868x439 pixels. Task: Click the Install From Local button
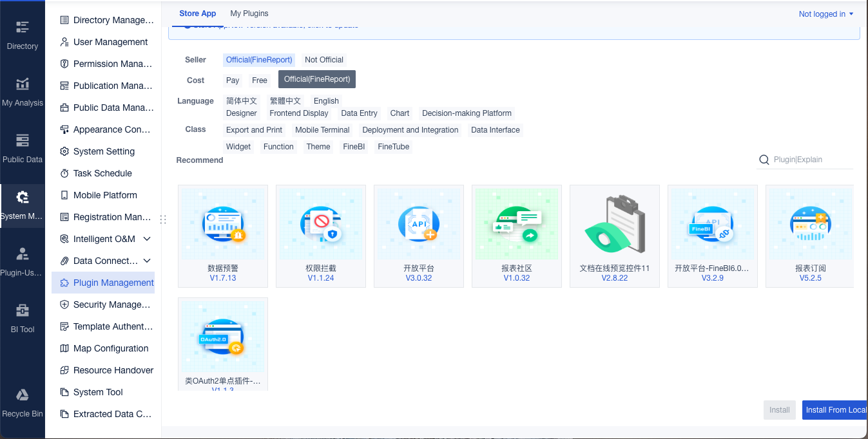835,410
